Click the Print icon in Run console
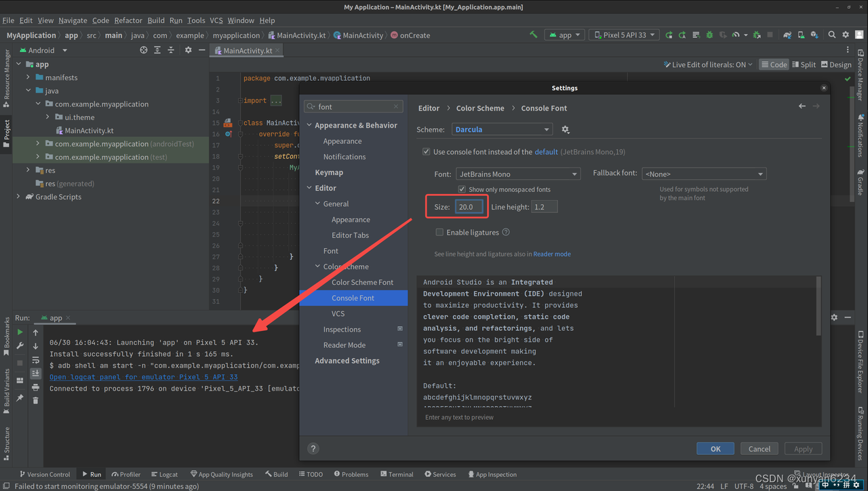The image size is (868, 491). pos(36,387)
